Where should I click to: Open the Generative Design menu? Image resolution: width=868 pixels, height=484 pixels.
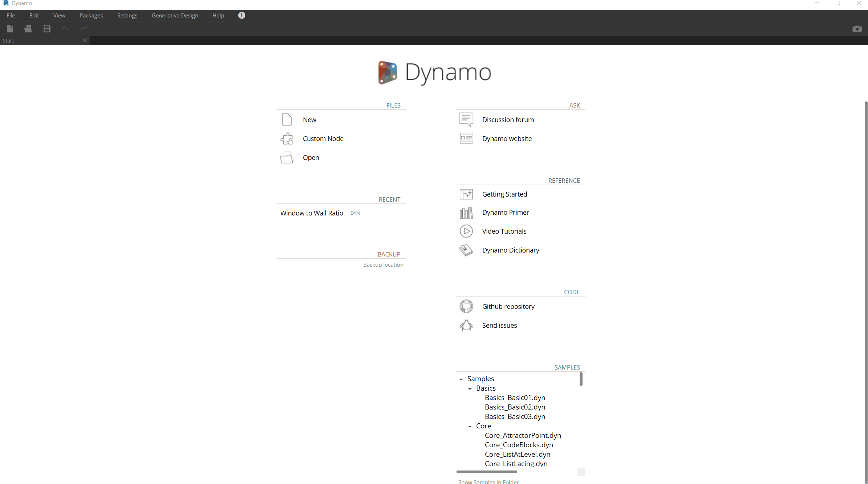click(175, 15)
